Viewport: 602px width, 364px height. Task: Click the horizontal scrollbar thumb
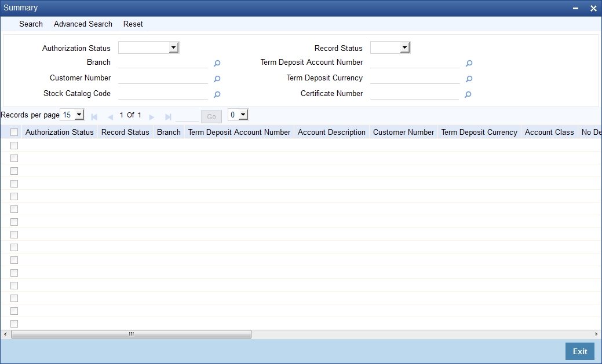pyautogui.click(x=132, y=334)
